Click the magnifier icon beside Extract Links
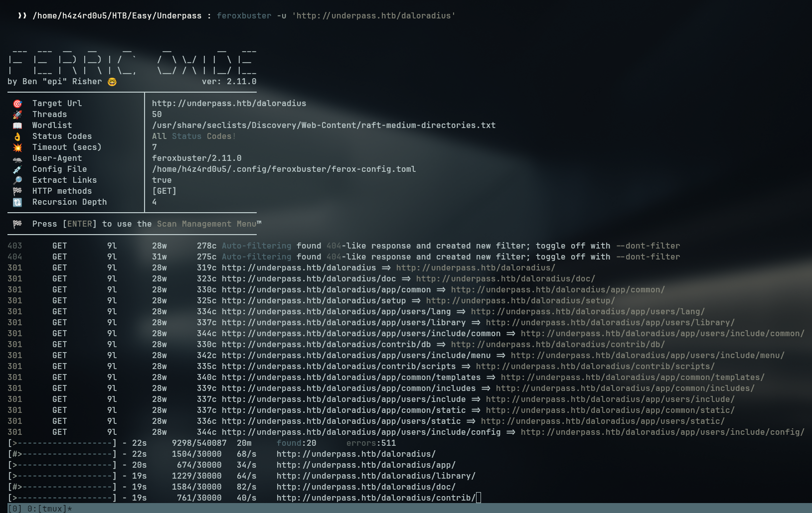812x513 pixels. tap(17, 180)
